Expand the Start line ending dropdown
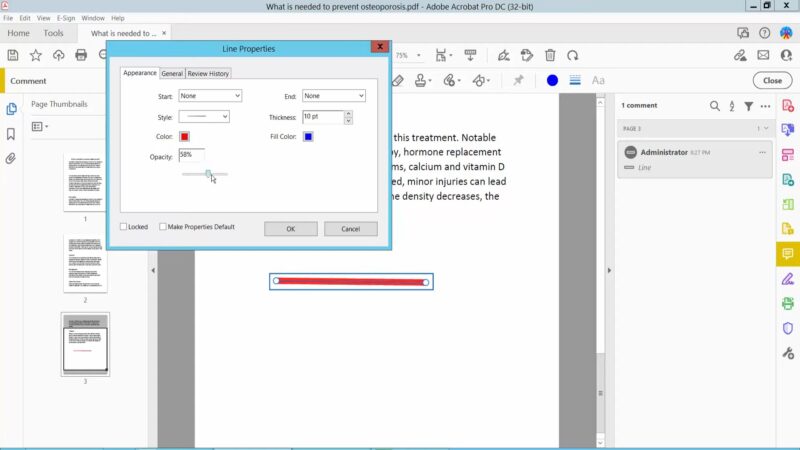 210,96
